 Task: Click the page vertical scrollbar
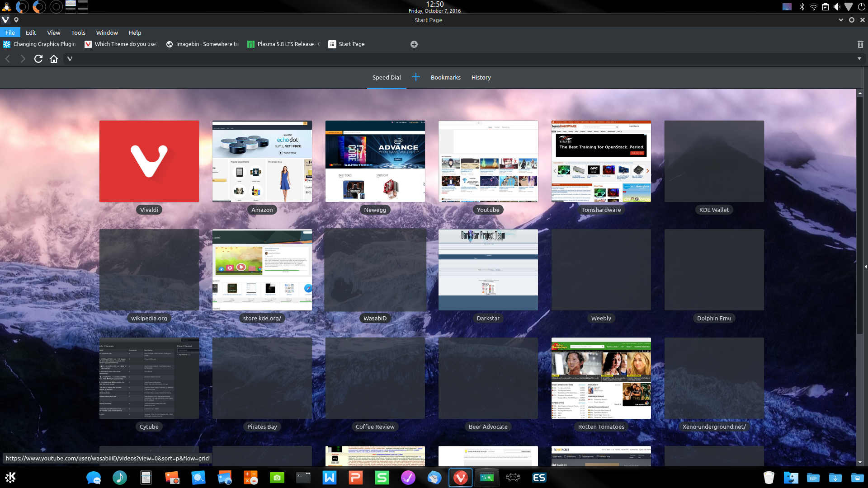coord(860,215)
